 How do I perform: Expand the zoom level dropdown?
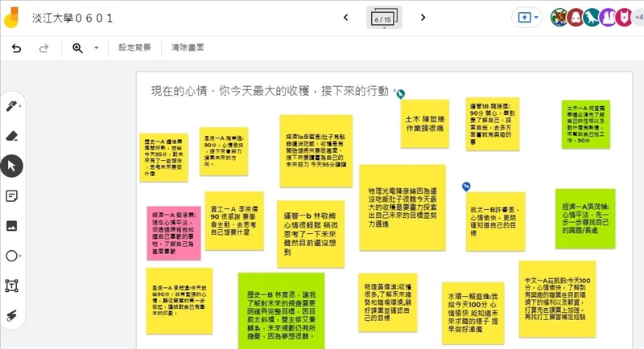tap(97, 48)
